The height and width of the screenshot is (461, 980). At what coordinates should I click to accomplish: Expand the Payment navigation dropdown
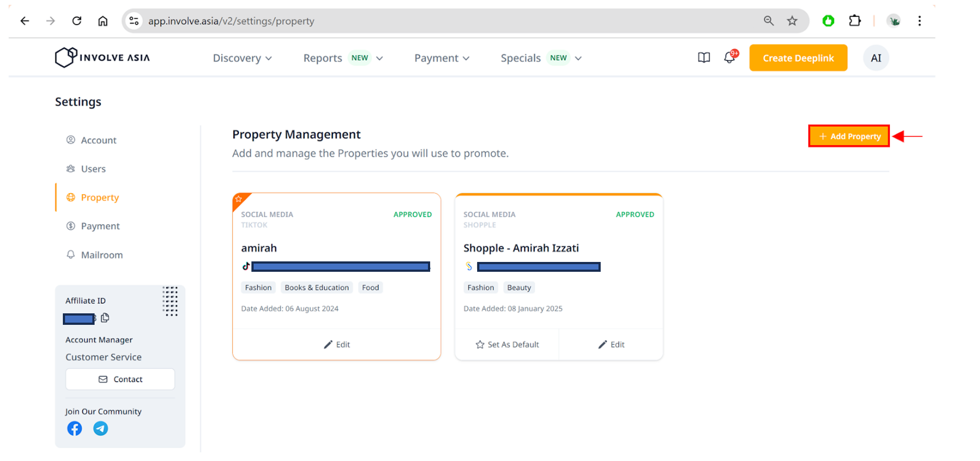pos(442,58)
